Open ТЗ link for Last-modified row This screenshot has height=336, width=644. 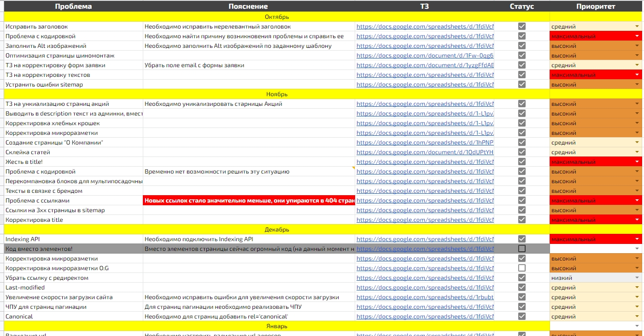click(x=425, y=288)
